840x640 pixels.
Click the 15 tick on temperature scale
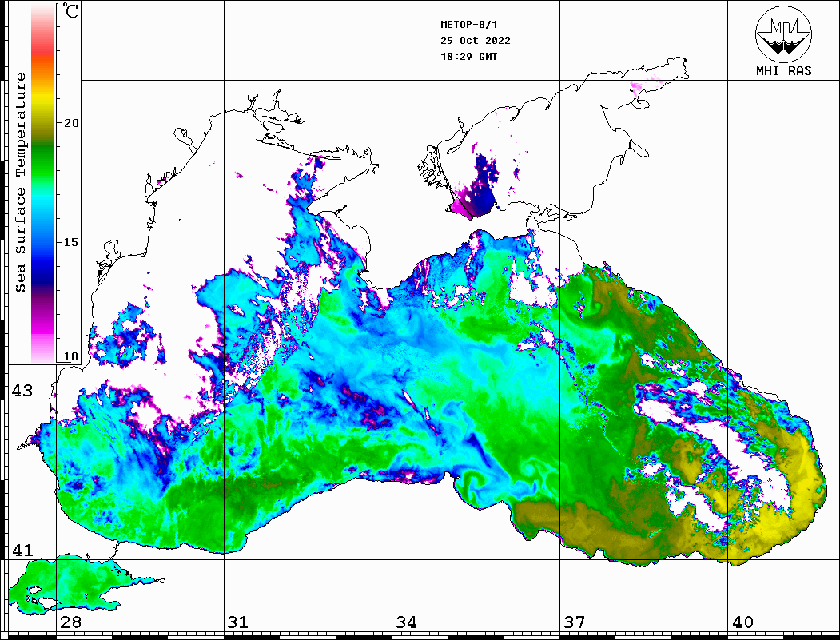(x=71, y=242)
